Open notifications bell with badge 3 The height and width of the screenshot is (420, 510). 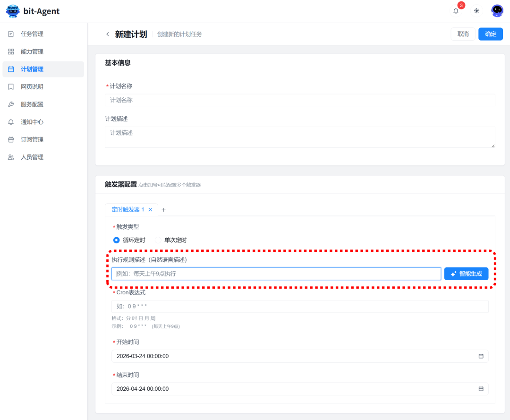456,11
